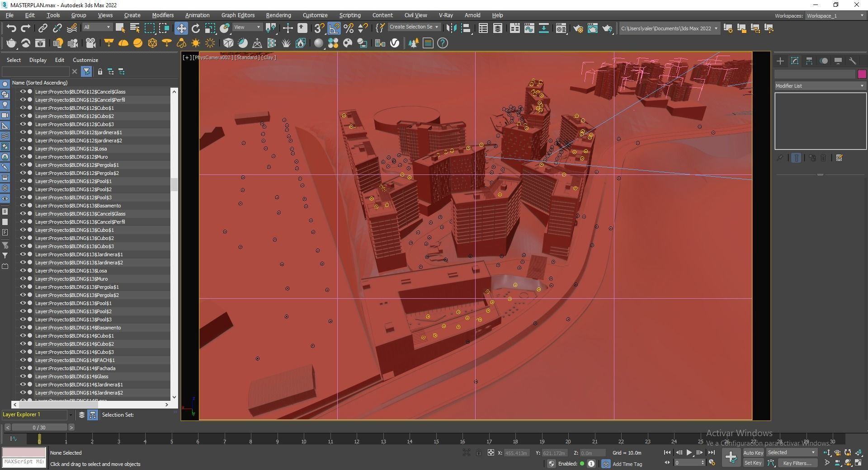
Task: Open the project path dropdown
Action: [669, 28]
